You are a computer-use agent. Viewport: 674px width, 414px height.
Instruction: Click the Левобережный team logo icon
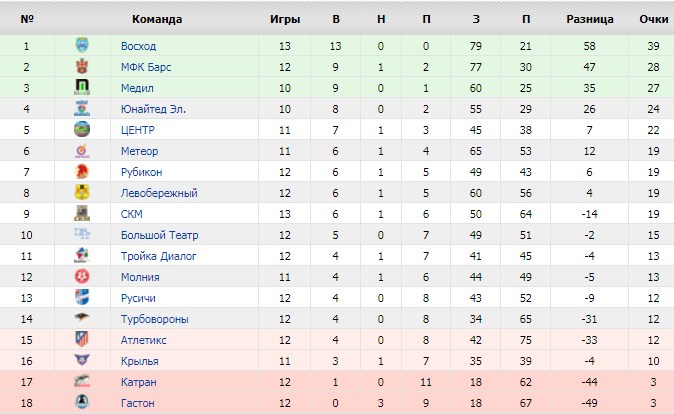point(82,193)
